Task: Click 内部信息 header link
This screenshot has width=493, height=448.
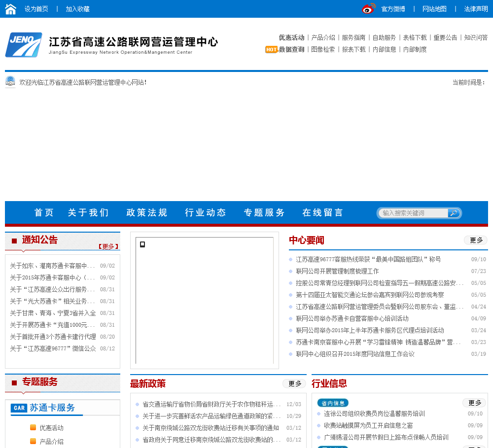Action: [x=384, y=49]
